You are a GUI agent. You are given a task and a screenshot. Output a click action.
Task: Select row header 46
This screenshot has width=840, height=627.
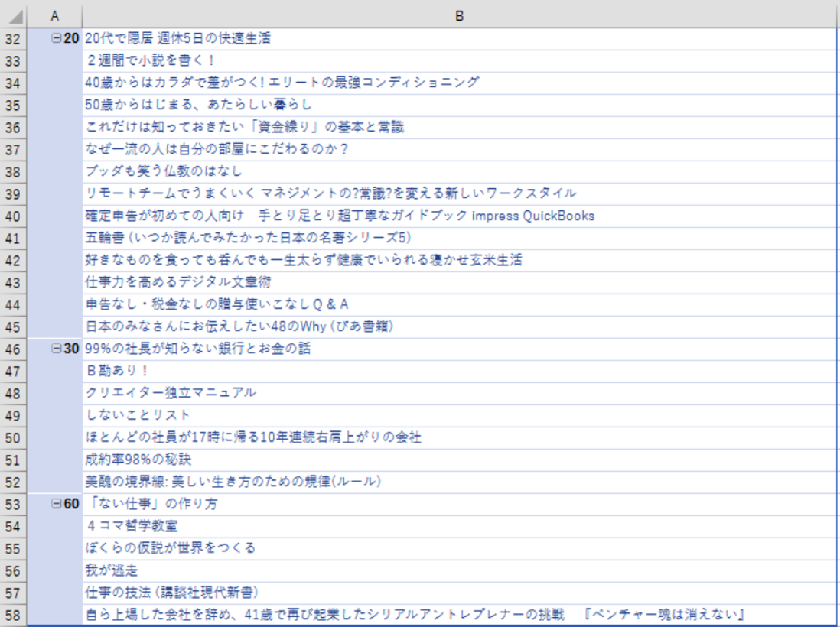pos(14,349)
